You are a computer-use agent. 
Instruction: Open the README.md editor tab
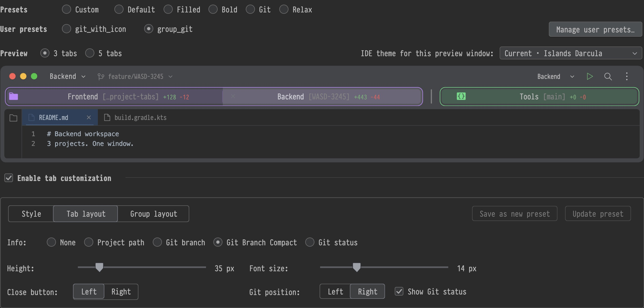coord(59,118)
